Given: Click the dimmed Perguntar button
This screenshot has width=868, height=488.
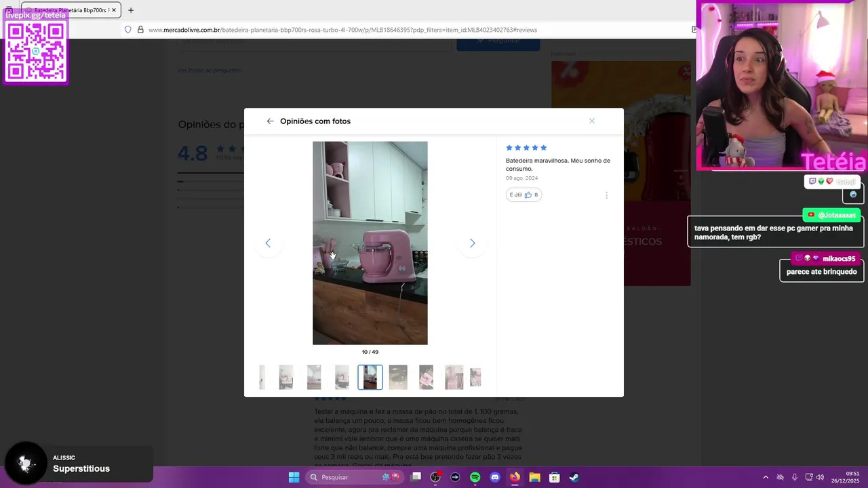Looking at the screenshot, I should click(498, 41).
